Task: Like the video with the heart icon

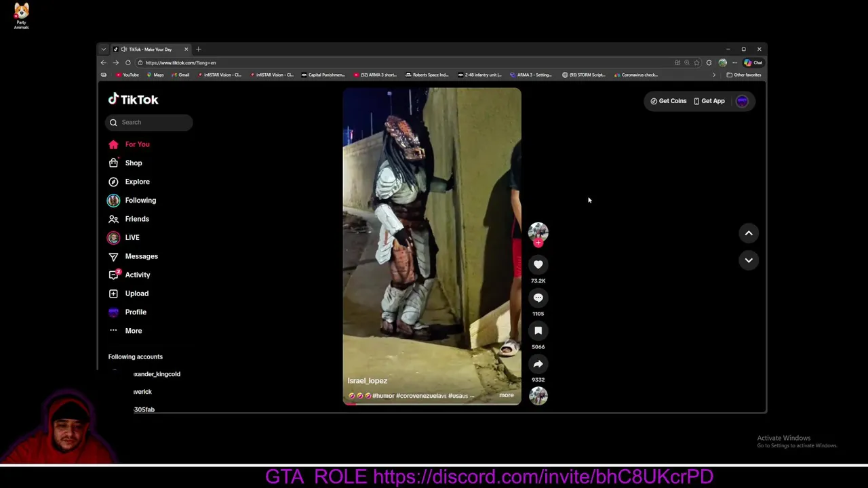Action: (x=538, y=264)
